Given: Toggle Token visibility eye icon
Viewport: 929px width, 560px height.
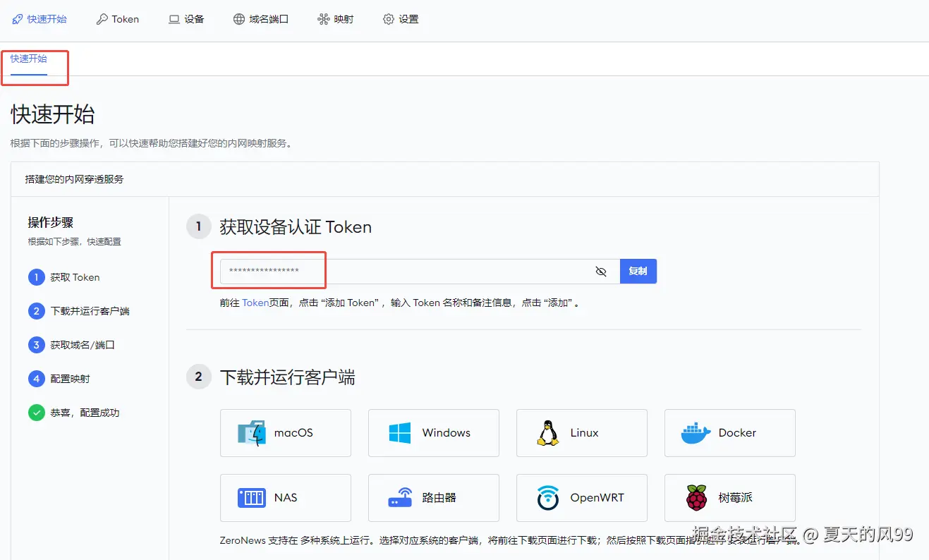Looking at the screenshot, I should 601,272.
